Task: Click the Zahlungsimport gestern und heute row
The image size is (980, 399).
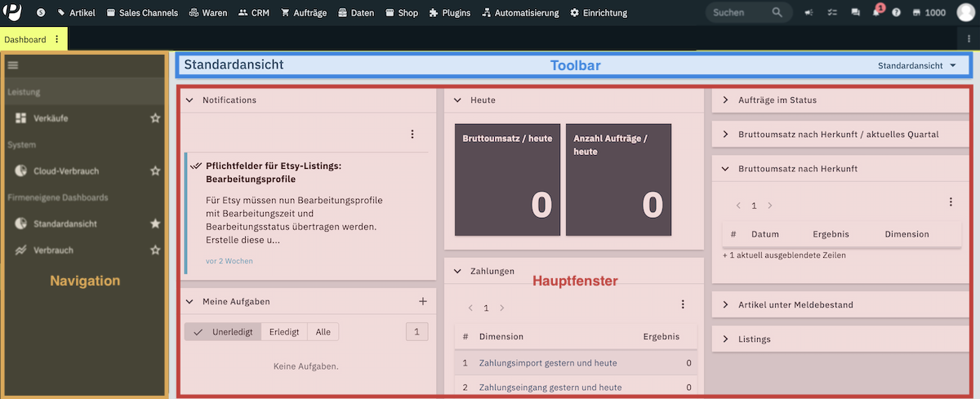Action: tap(576, 363)
